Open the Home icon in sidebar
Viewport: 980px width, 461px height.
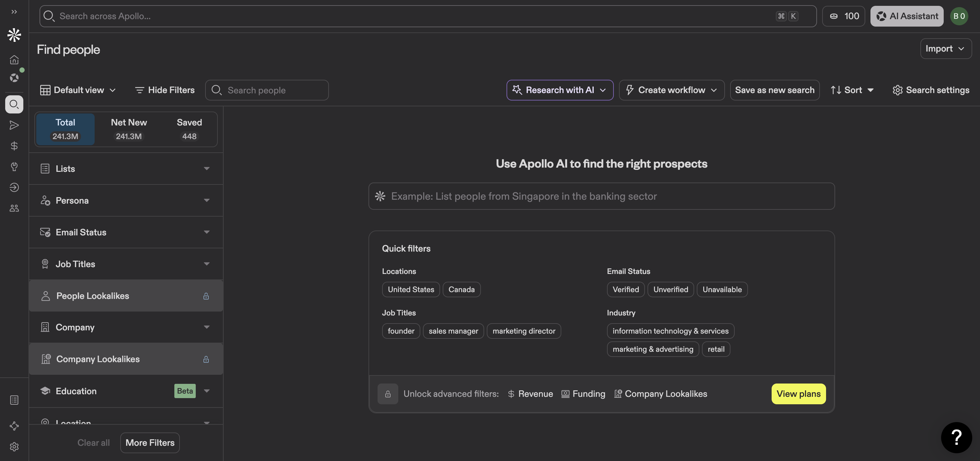pos(14,60)
